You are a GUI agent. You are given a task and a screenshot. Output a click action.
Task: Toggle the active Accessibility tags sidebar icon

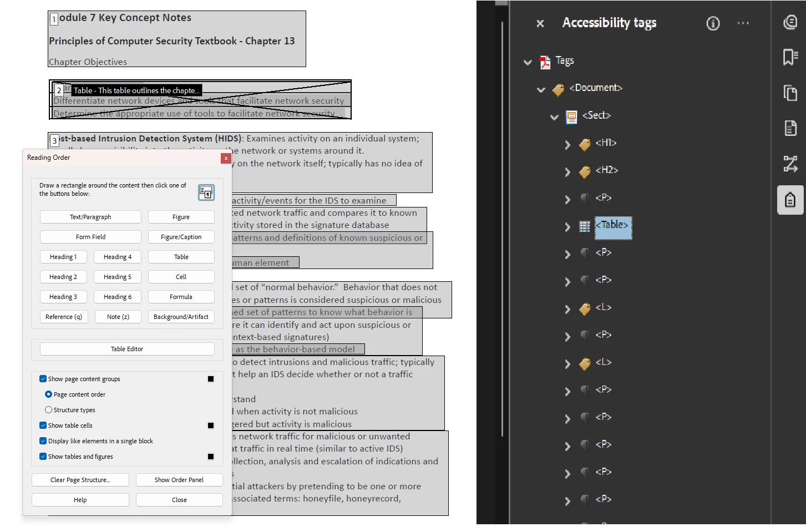790,200
